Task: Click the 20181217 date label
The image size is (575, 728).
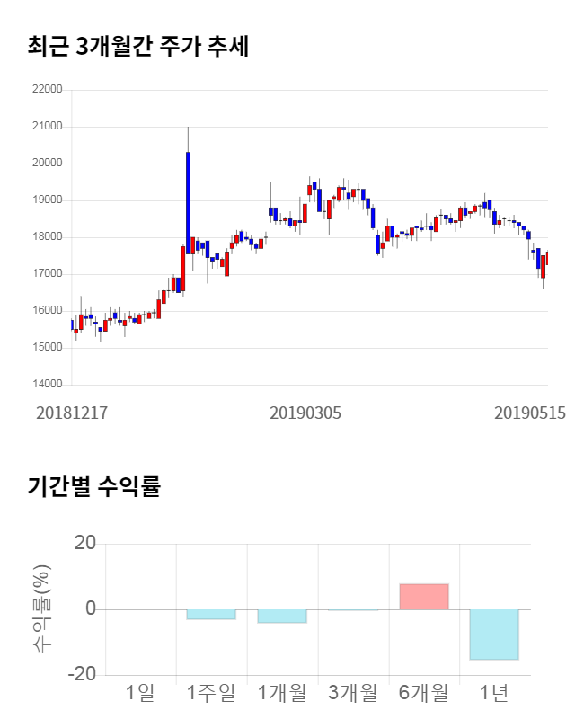Action: pyautogui.click(x=72, y=413)
